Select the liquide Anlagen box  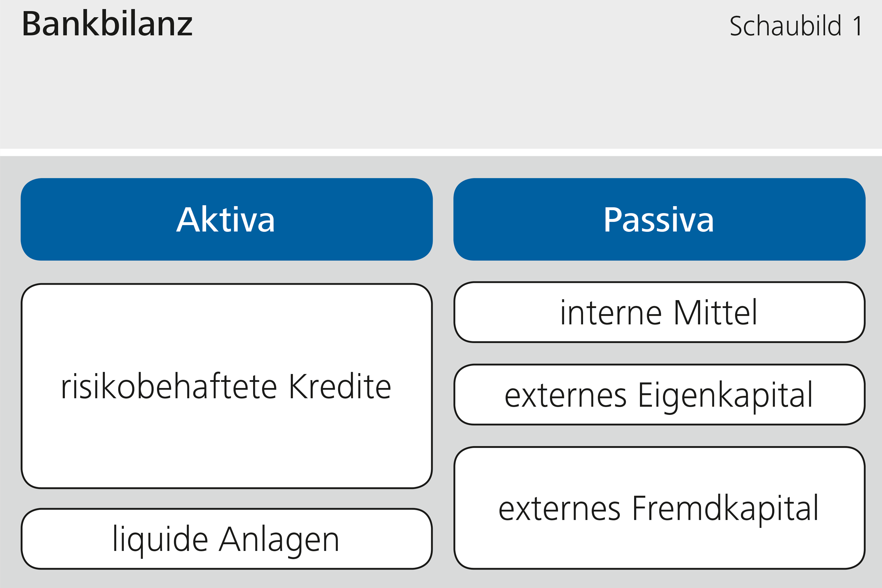tap(226, 539)
